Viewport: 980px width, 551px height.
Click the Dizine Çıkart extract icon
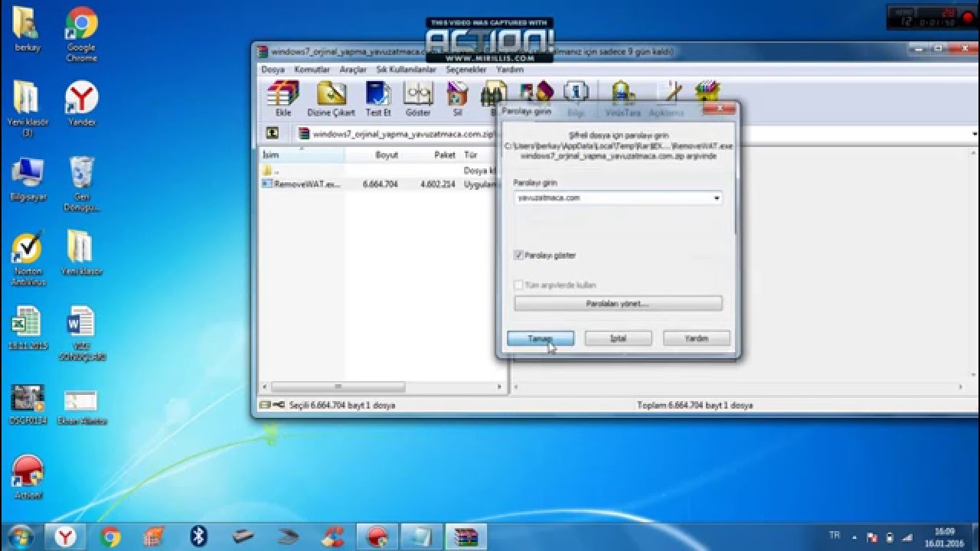[331, 99]
